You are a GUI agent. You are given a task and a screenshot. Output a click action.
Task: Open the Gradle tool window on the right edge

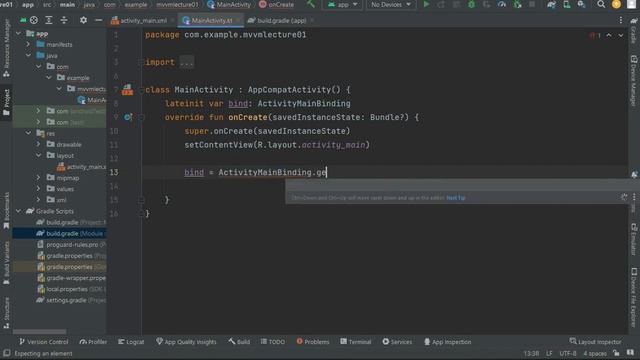pyautogui.click(x=633, y=30)
